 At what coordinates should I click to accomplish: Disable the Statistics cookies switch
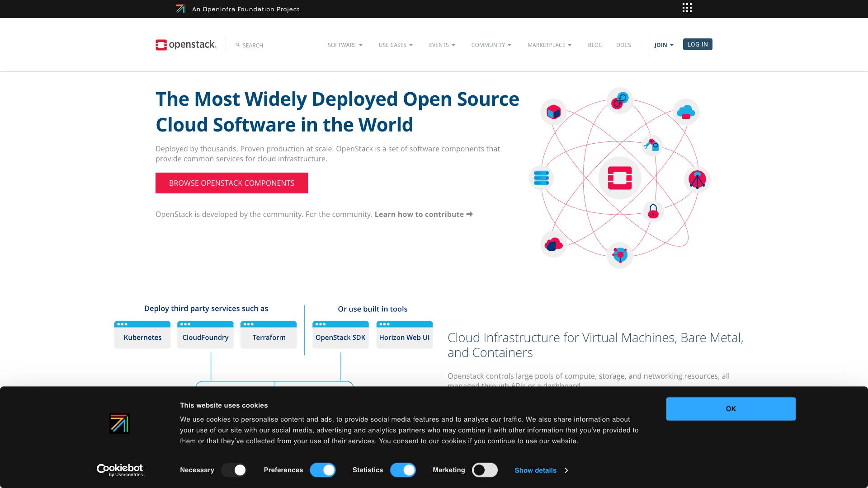click(403, 470)
